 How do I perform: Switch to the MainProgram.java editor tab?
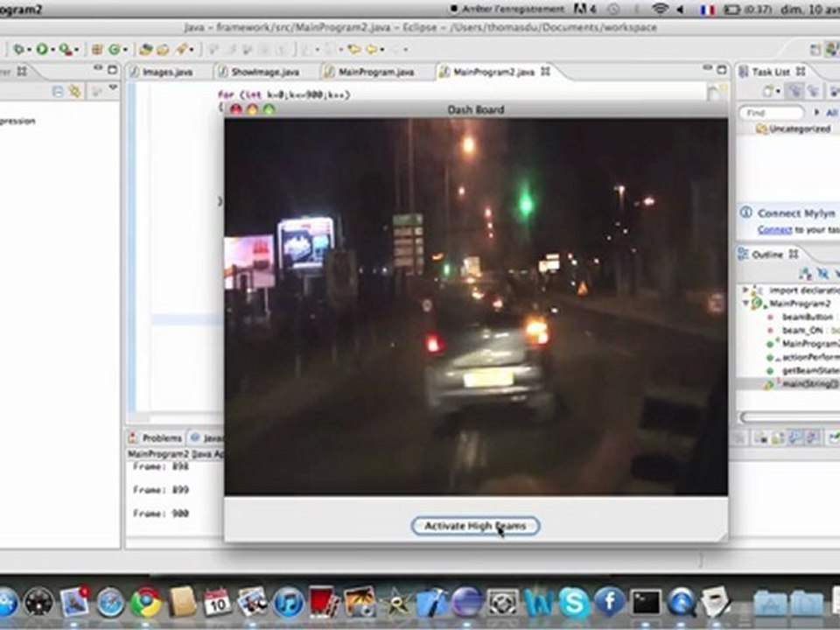pos(369,72)
